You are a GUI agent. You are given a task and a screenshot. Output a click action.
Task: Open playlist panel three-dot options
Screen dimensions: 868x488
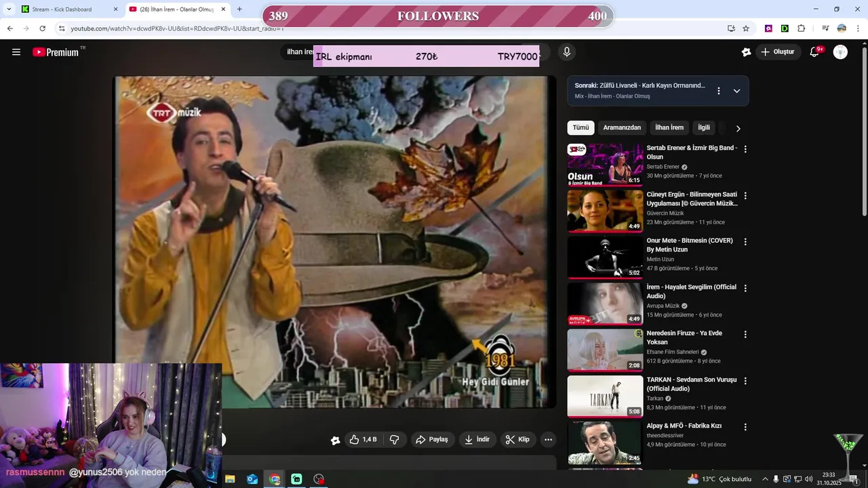coord(719,91)
